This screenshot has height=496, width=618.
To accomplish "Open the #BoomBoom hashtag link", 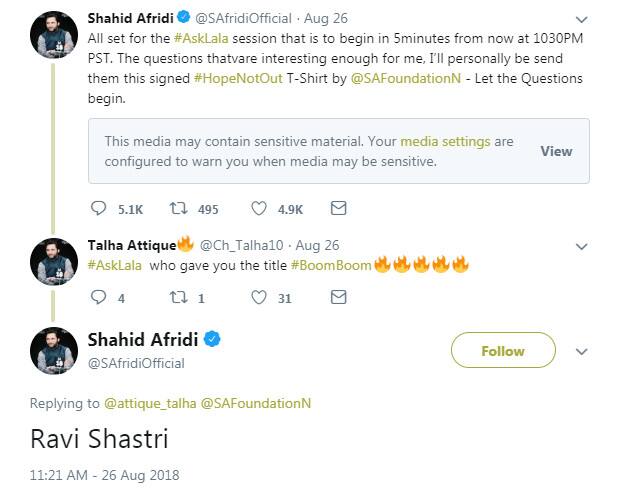I will pyautogui.click(x=331, y=265).
